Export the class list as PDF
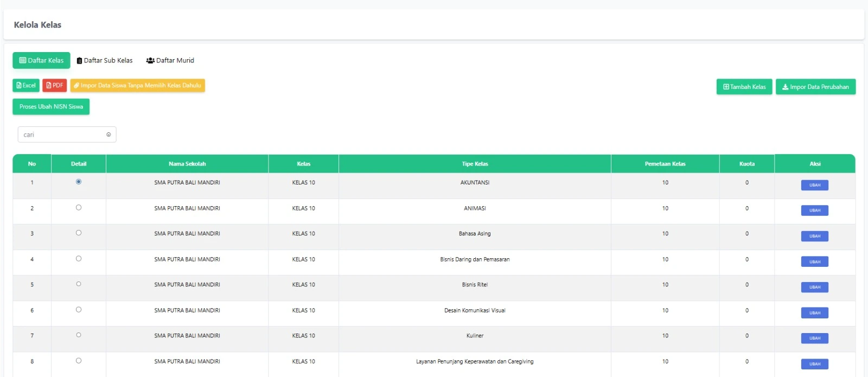 point(55,86)
